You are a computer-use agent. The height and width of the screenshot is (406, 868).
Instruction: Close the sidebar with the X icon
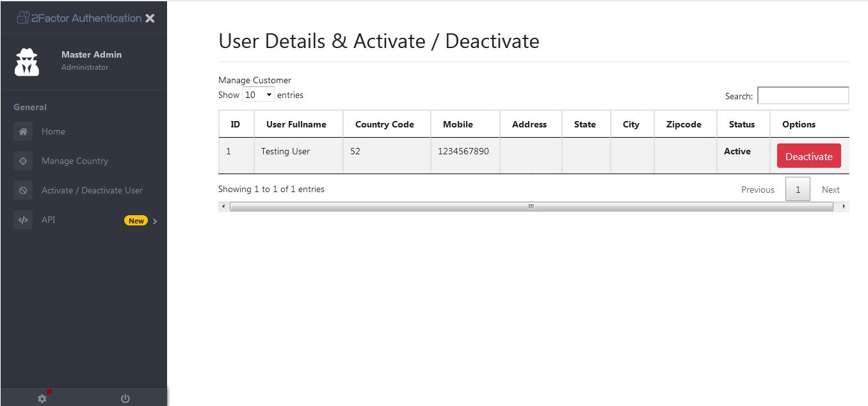(x=150, y=19)
